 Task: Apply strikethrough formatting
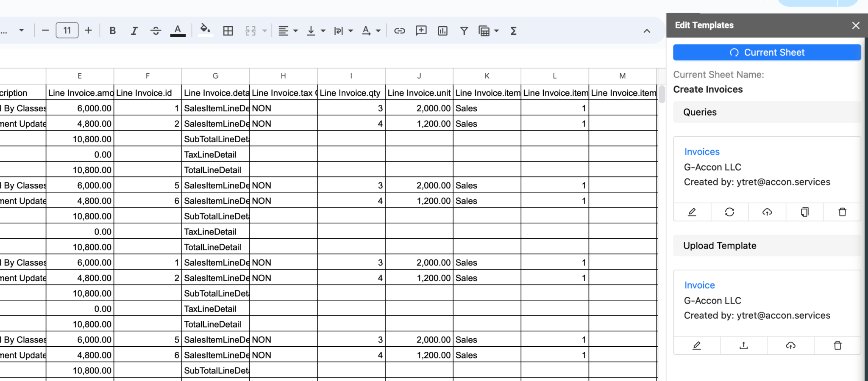tap(156, 30)
